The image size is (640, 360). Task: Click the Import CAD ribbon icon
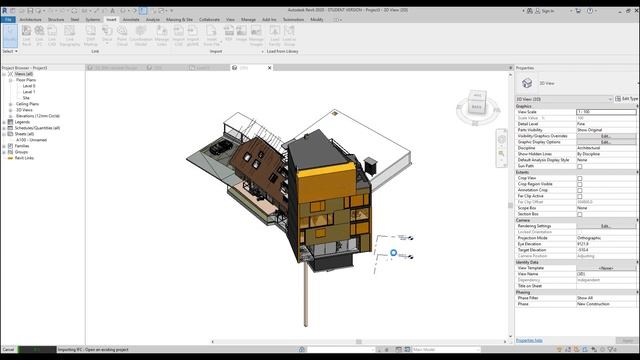click(178, 36)
